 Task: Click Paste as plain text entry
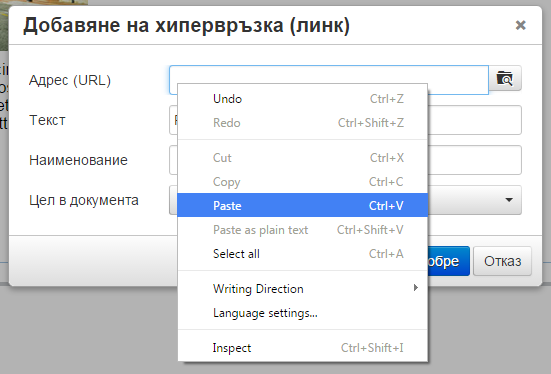click(303, 230)
